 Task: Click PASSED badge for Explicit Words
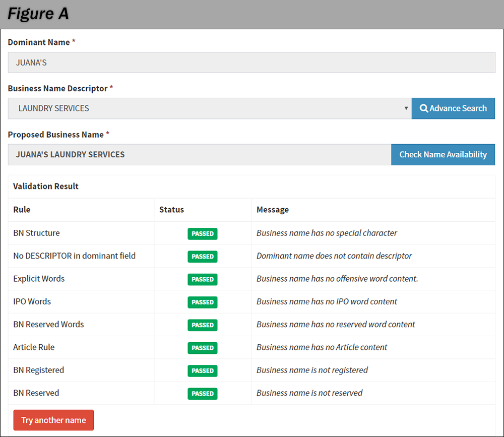coord(203,279)
